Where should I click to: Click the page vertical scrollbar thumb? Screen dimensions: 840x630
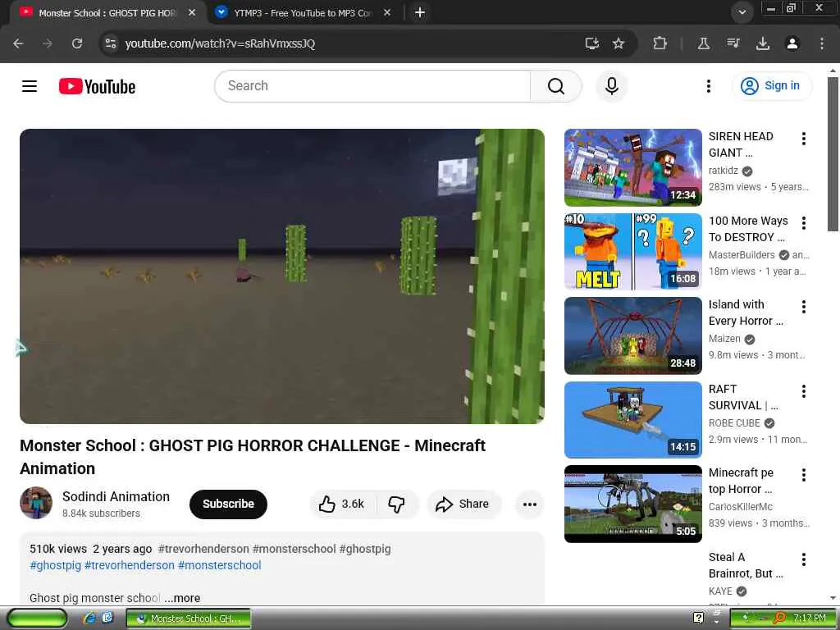pos(833,154)
